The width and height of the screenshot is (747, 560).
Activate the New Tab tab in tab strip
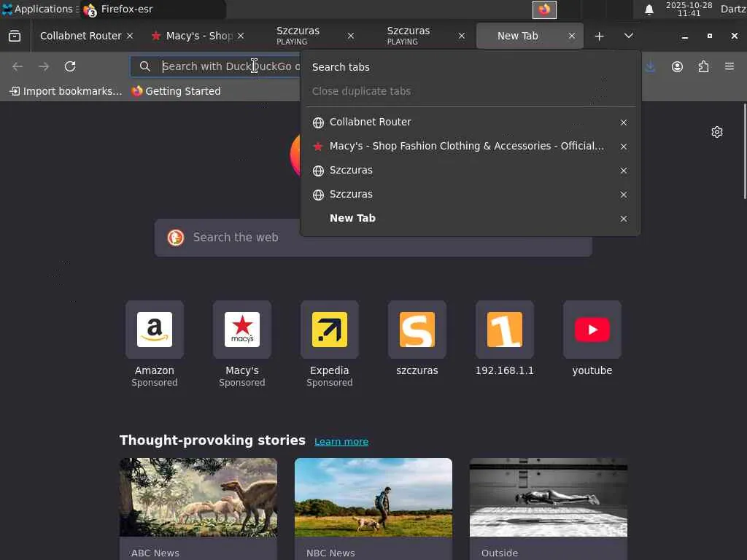coord(517,36)
